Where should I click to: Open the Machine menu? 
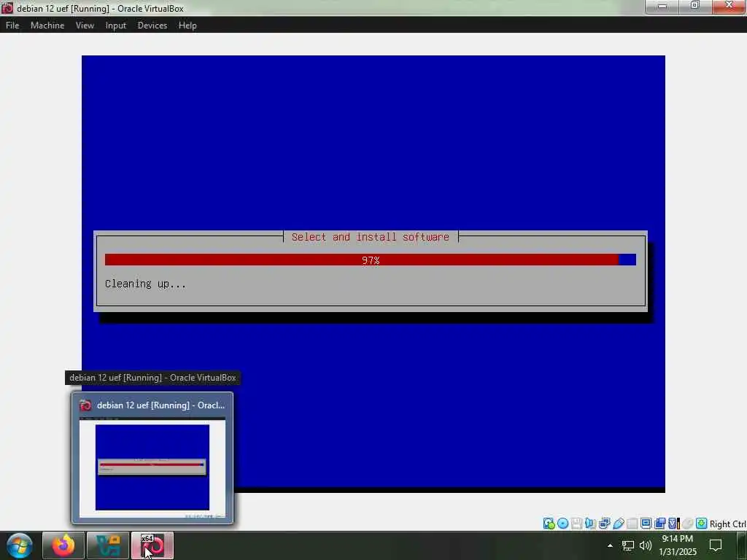[x=47, y=26]
